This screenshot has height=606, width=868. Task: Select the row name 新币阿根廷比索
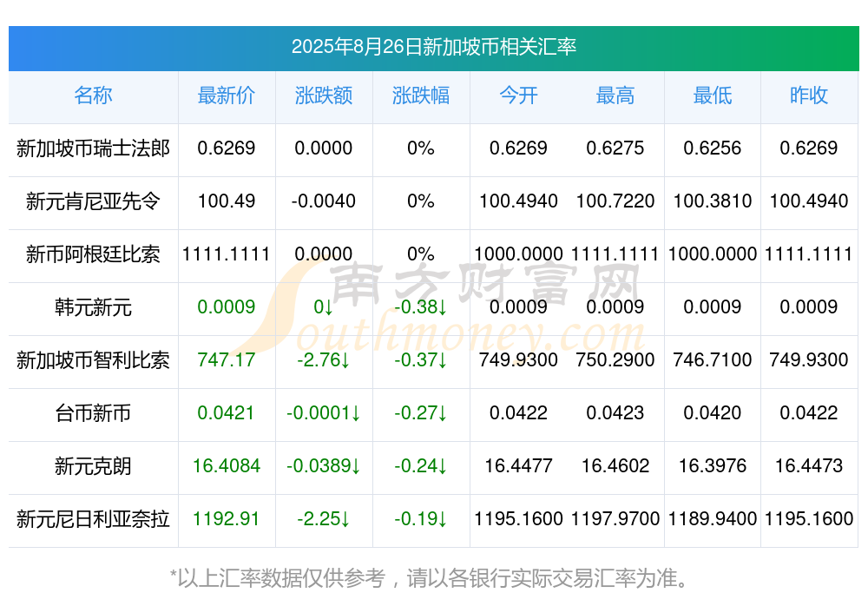(x=93, y=254)
